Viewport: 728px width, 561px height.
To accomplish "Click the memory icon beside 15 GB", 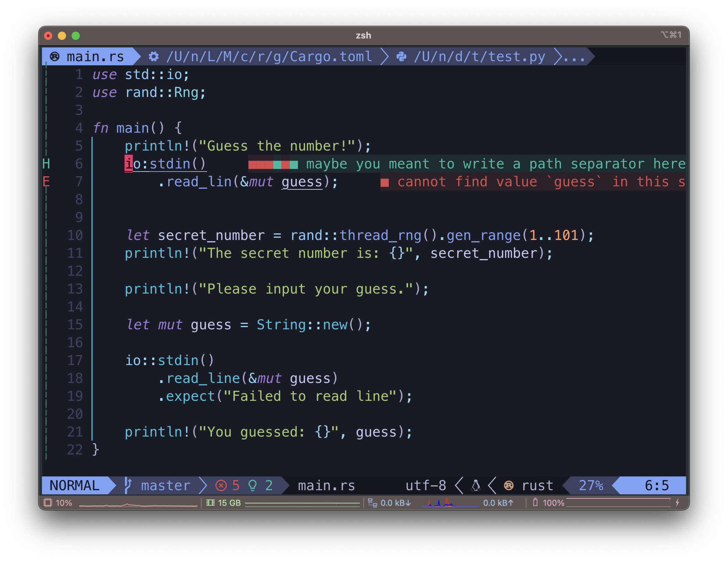I will pos(210,503).
